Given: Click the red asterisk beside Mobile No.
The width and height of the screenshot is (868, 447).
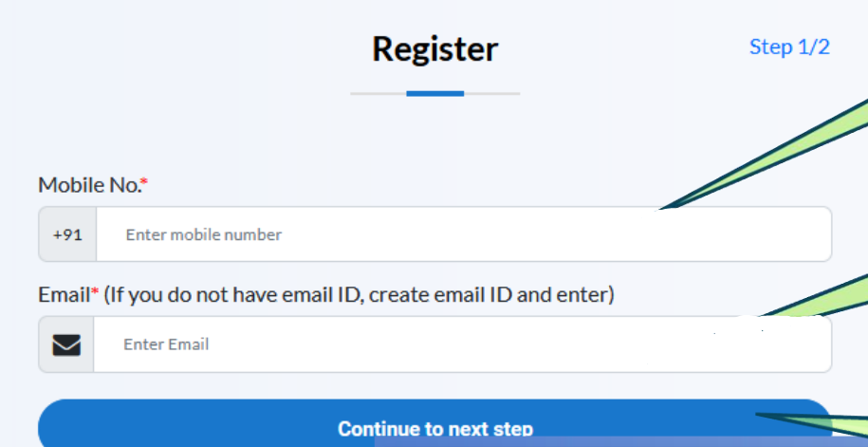Looking at the screenshot, I should [x=144, y=181].
